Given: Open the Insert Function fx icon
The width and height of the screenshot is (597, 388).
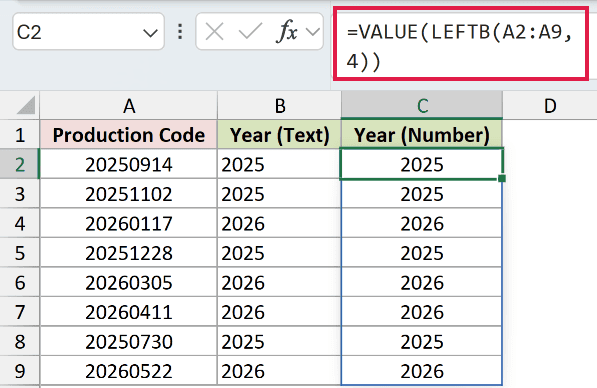Looking at the screenshot, I should click(x=286, y=31).
